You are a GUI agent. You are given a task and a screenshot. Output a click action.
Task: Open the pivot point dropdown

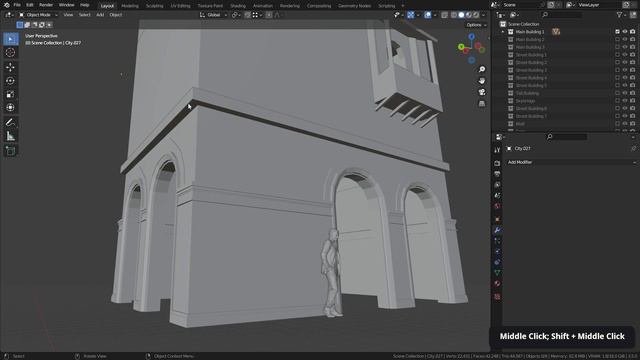pos(236,15)
